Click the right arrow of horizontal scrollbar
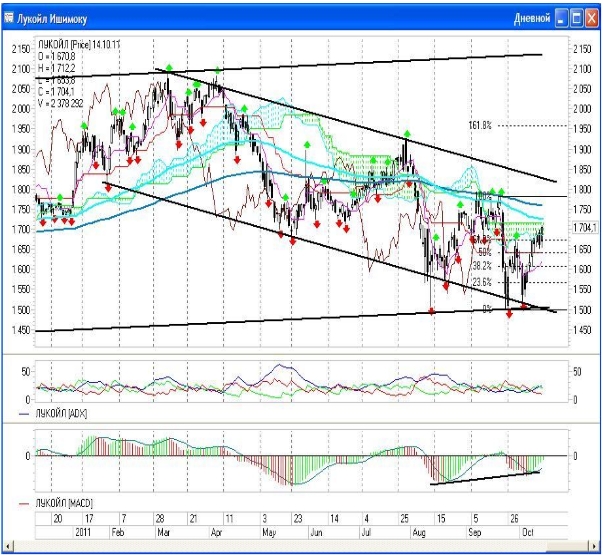This screenshot has height=555, width=604. 595,546
